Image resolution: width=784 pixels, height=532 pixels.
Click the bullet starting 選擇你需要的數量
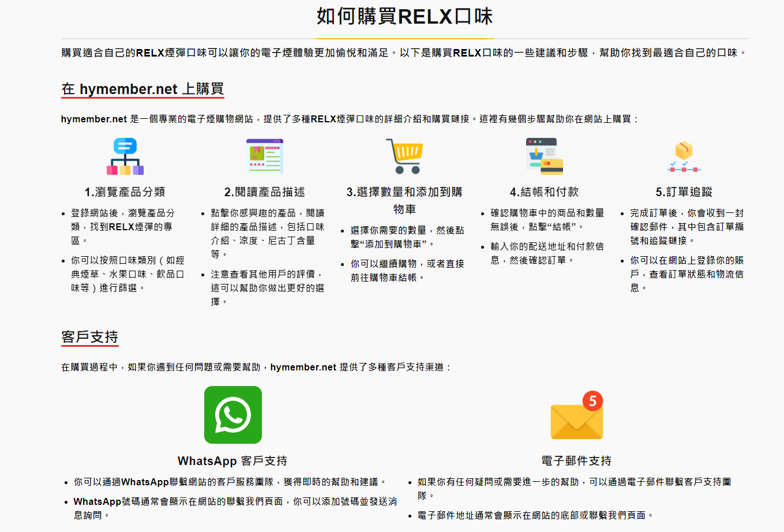[x=407, y=237]
